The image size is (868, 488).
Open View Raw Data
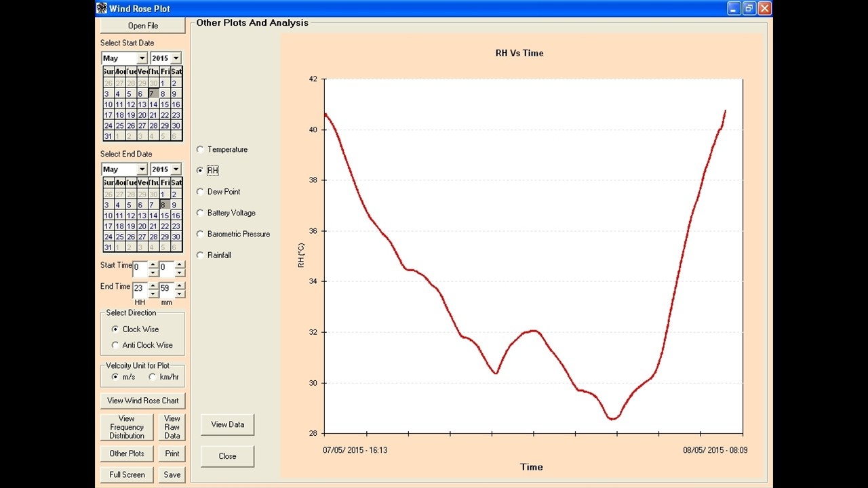[172, 428]
